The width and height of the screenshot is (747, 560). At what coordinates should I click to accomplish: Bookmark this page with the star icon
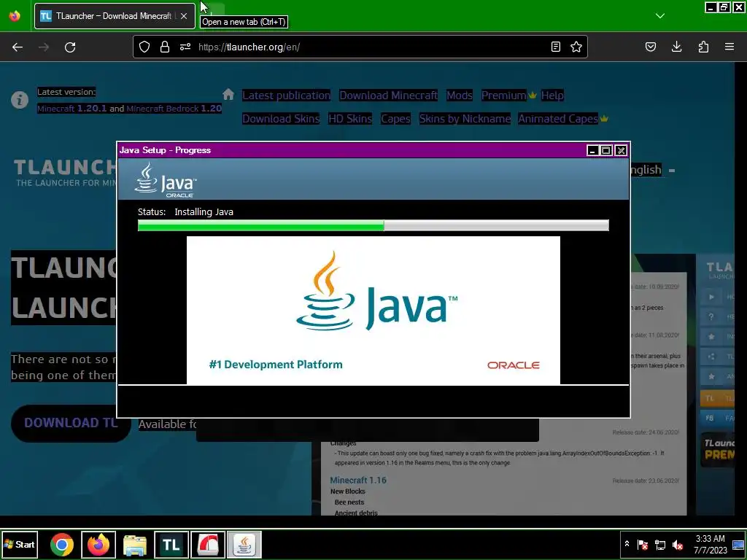[576, 47]
